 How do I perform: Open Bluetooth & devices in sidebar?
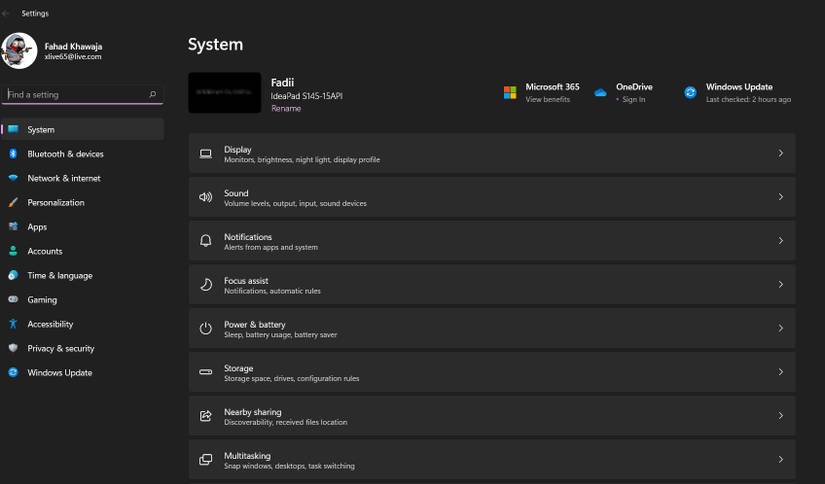pyautogui.click(x=65, y=154)
